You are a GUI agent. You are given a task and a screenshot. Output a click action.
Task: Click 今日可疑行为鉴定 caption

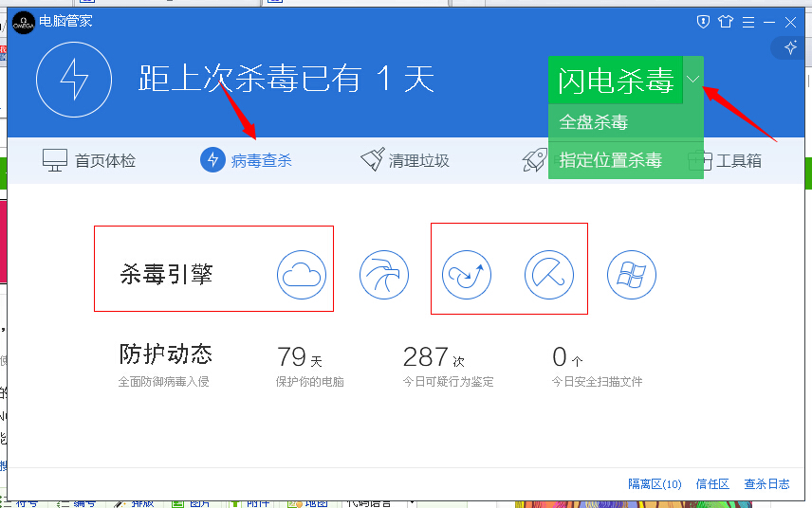click(449, 382)
